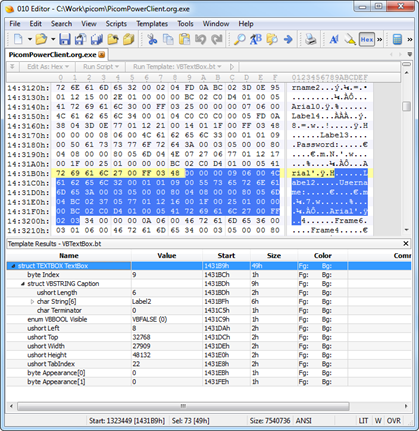
Task: Open the Tools menu
Action: 185,24
